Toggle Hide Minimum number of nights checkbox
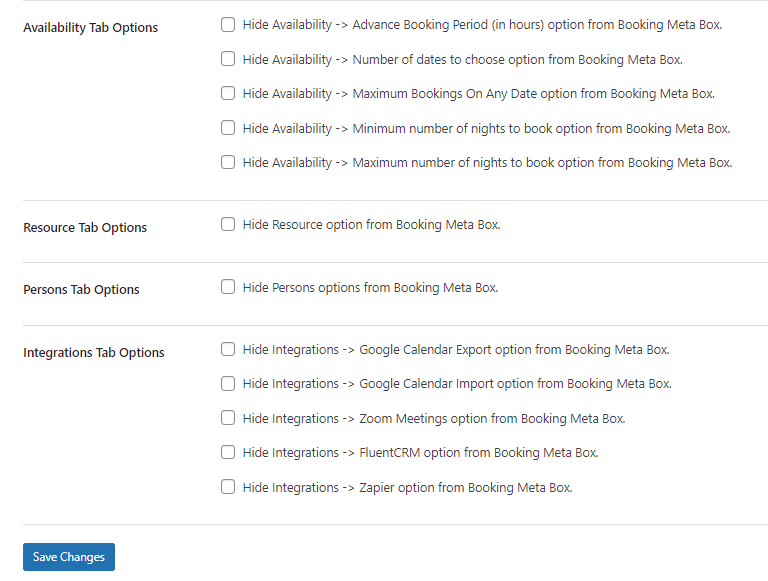Image resolution: width=768 pixels, height=581 pixels. [228, 128]
